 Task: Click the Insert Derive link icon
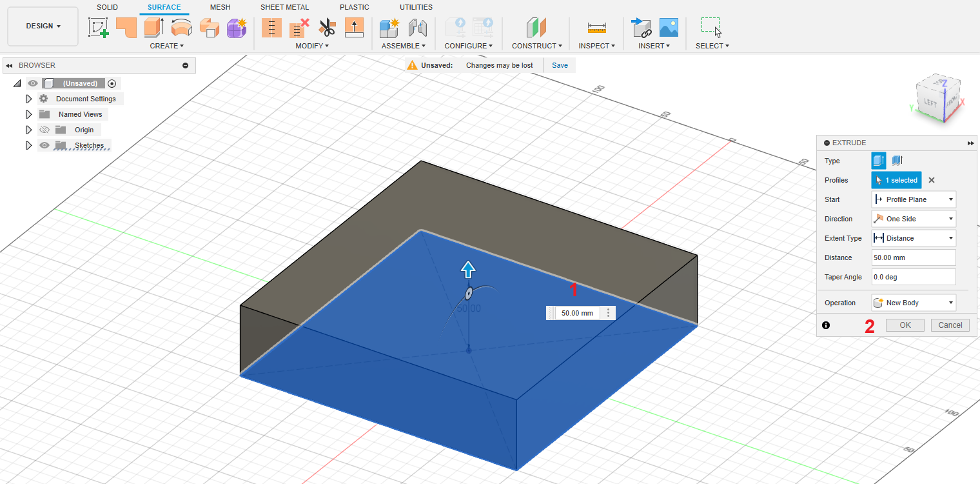[x=641, y=27]
